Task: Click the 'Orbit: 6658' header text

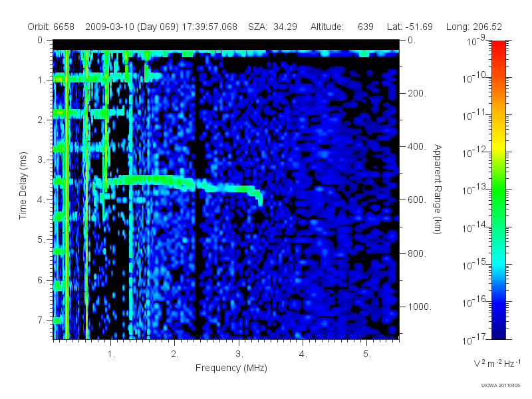Action: [51, 27]
